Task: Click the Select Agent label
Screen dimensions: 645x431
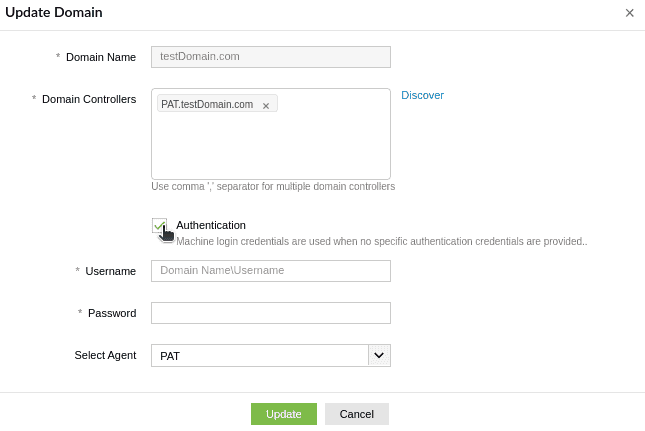Action: coord(105,355)
